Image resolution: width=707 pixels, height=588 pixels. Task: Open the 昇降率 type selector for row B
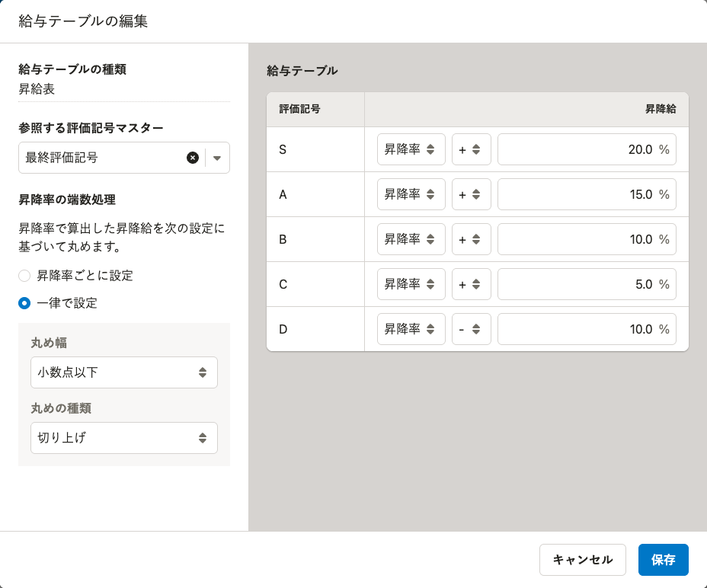tap(411, 239)
